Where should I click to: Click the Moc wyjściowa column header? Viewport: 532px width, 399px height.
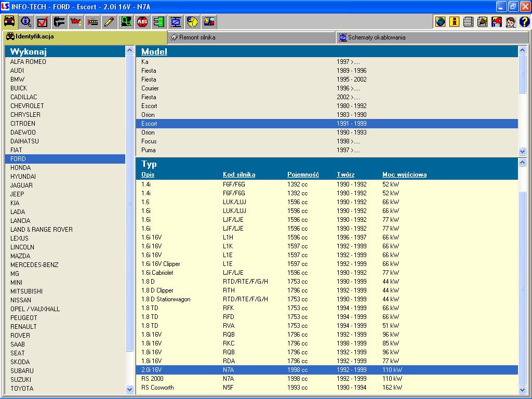404,175
